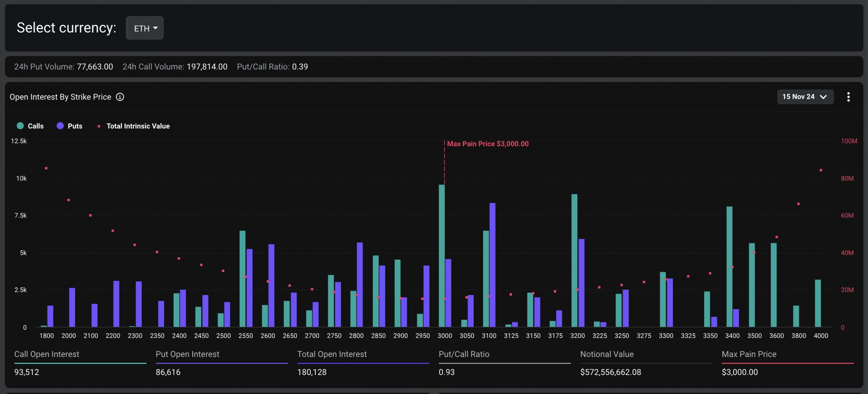Click the 2950 strike label on x-axis

pyautogui.click(x=422, y=336)
